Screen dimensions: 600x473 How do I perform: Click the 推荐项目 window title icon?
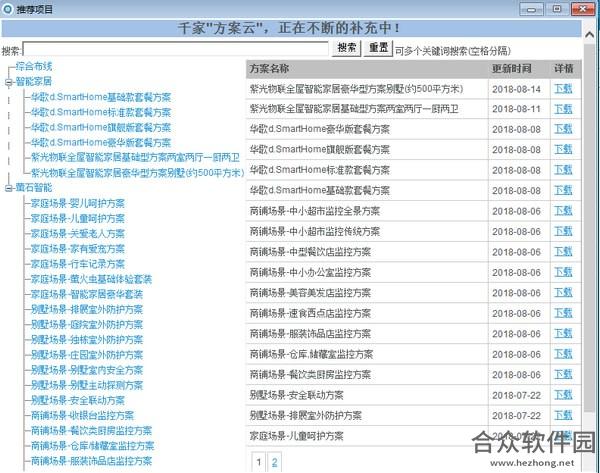(x=8, y=9)
